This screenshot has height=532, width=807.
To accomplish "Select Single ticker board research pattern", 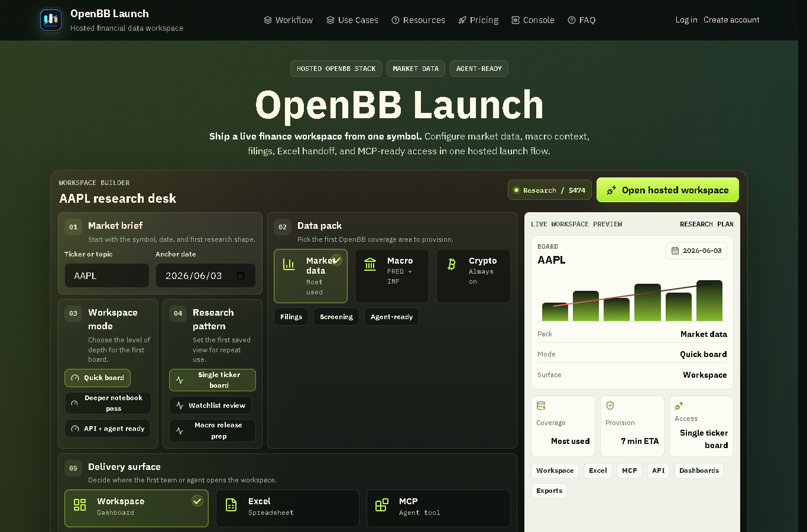I will click(212, 380).
